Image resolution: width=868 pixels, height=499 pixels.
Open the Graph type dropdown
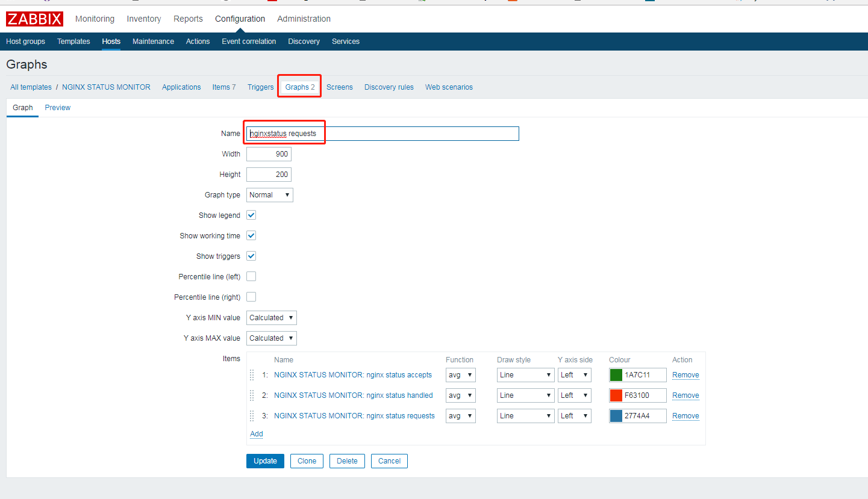(270, 195)
